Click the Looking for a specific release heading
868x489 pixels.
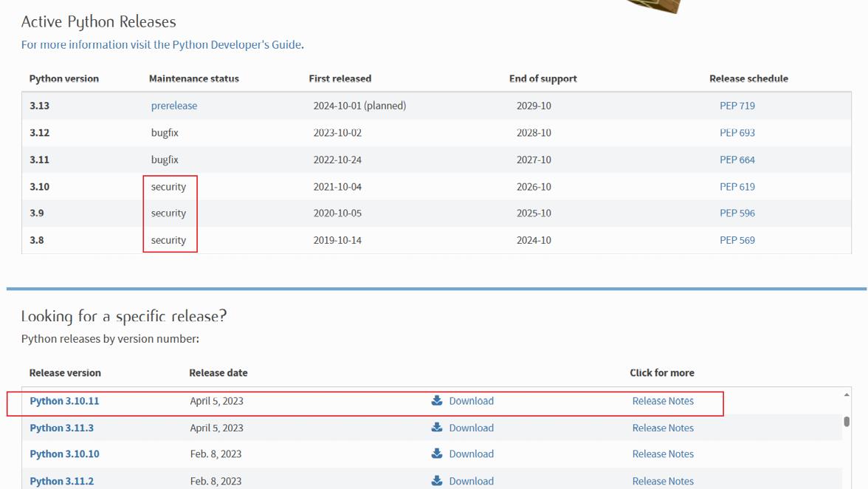coord(124,316)
